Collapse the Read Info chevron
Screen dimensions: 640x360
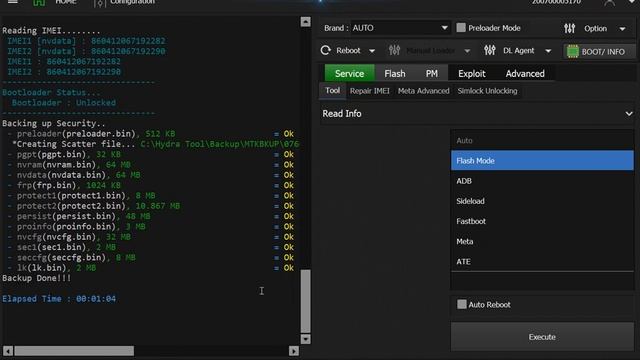629,114
